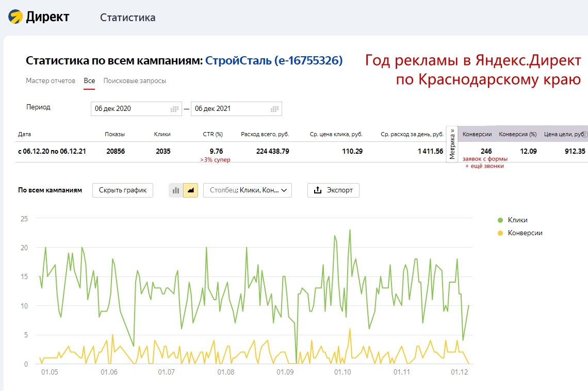The height and width of the screenshot is (391, 588).
Task: Click the 01.05 x-axis date label
Action: [50, 372]
